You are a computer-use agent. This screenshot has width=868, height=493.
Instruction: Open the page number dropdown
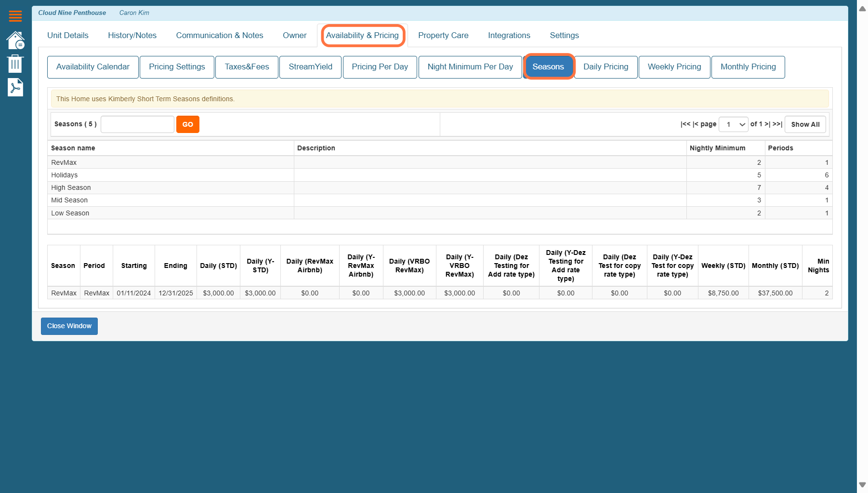(x=733, y=124)
